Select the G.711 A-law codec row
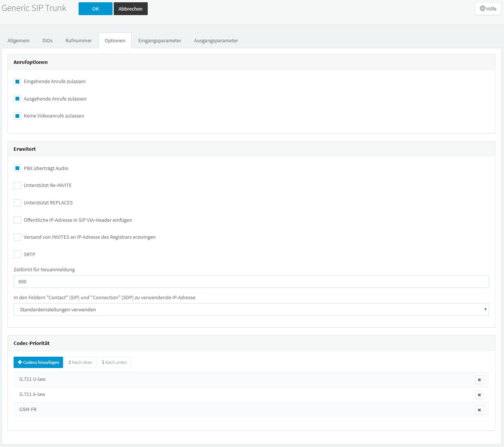This screenshot has width=504, height=447. pos(251,394)
